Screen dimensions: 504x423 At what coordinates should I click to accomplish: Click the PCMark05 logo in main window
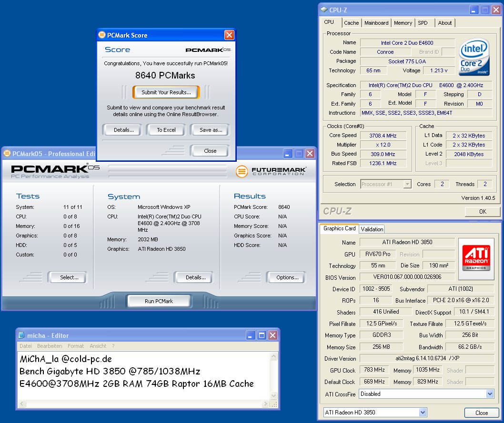tap(55, 171)
